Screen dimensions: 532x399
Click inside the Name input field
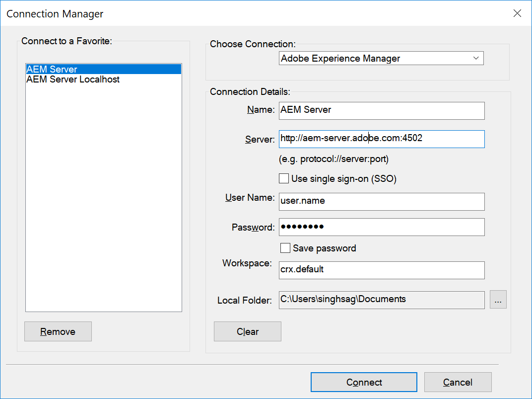tap(382, 110)
